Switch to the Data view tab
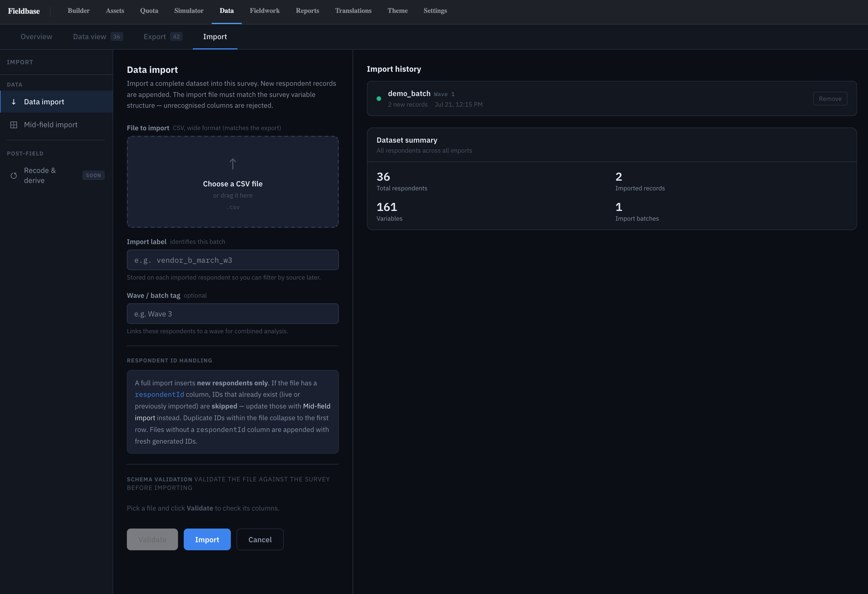This screenshot has height=594, width=868. 98,37
